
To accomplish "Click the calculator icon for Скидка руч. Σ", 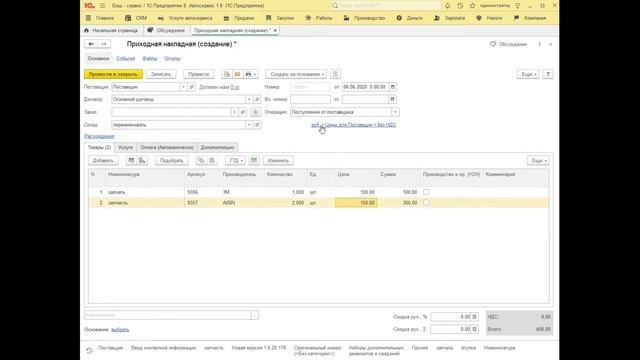I will click(474, 329).
